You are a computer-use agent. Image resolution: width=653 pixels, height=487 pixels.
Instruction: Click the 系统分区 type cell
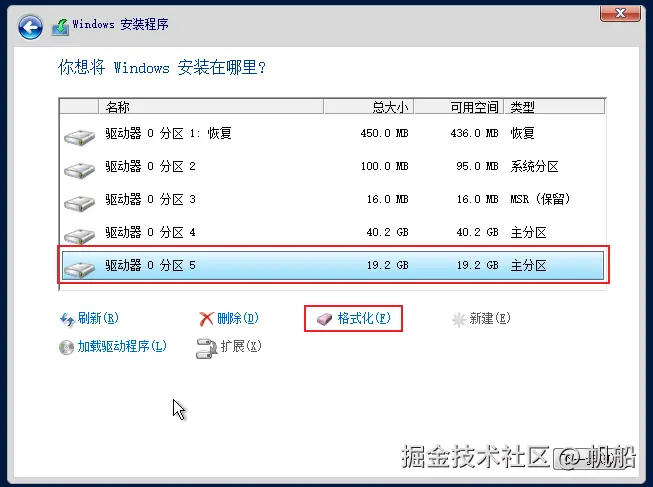tap(534, 167)
